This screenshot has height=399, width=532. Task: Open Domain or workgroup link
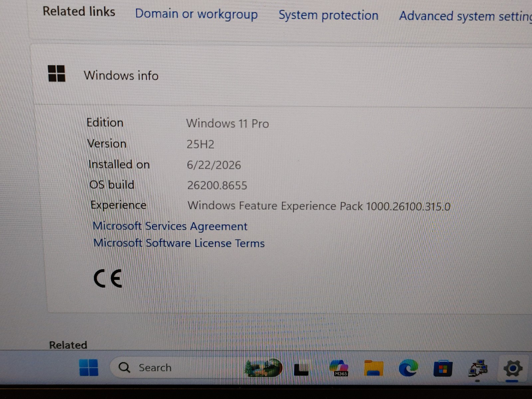[196, 14]
